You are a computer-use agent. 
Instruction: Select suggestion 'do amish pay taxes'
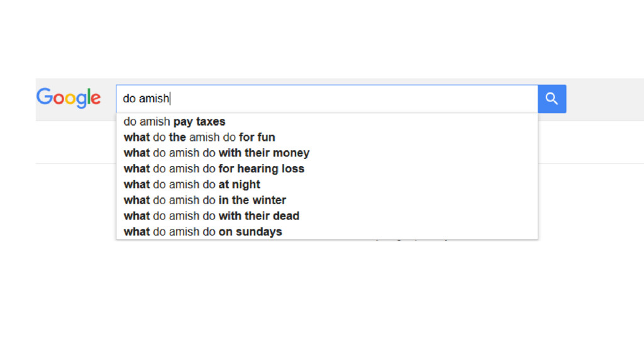pos(327,121)
